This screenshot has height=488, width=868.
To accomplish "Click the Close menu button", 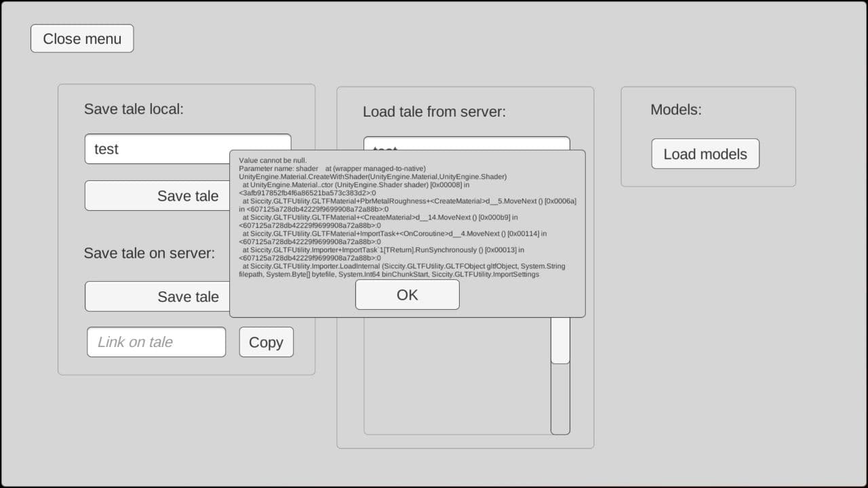I will click(x=81, y=39).
